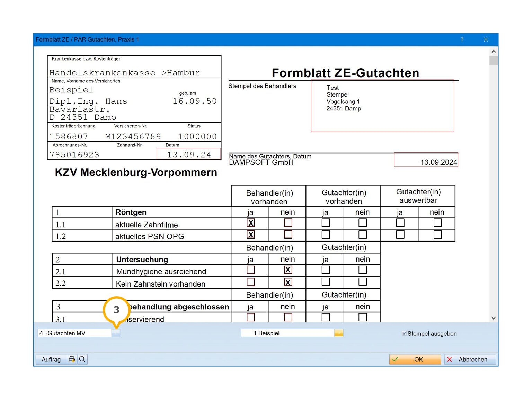This screenshot has height=400, width=532.
Task: Check Gutachter auswertbar nein for aktuelle Zahnfilme
Action: pyautogui.click(x=438, y=223)
